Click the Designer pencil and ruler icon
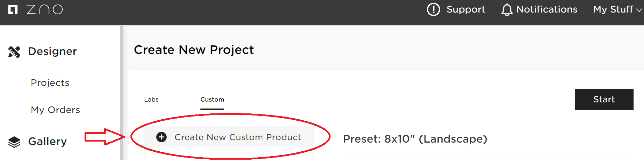This screenshot has height=160, width=644. pos(14,52)
